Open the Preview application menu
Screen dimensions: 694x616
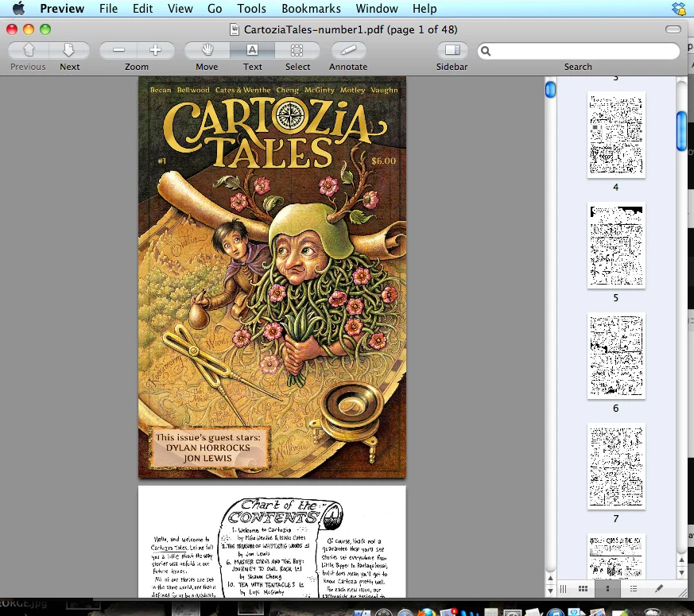pos(62,9)
